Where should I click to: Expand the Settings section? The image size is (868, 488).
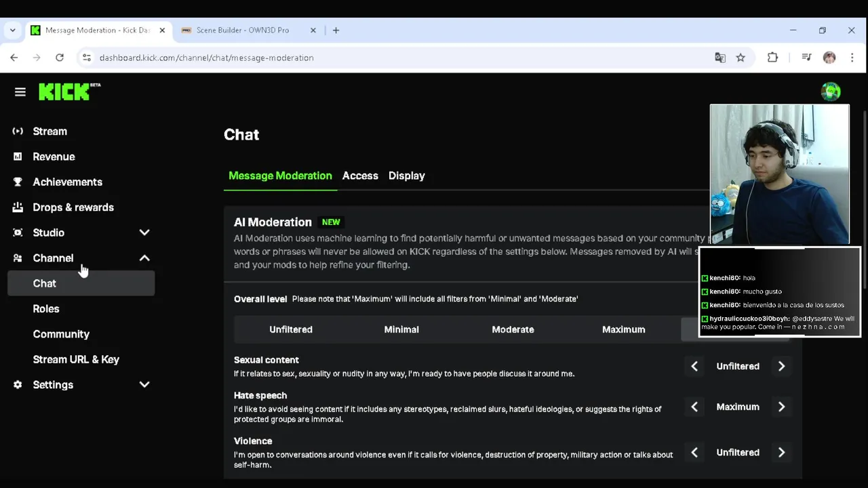tap(144, 385)
